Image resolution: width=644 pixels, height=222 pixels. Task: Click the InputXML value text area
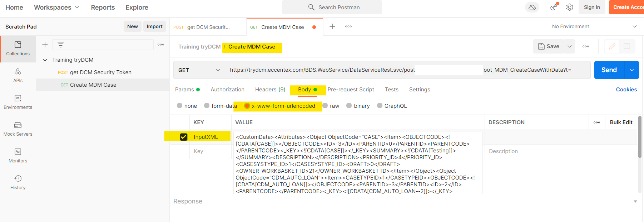(x=358, y=163)
